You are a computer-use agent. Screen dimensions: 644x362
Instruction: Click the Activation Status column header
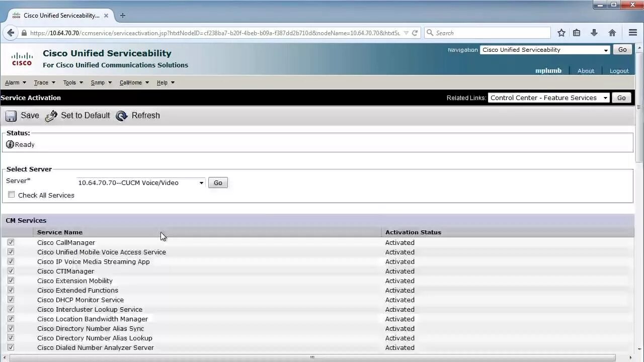coord(413,232)
